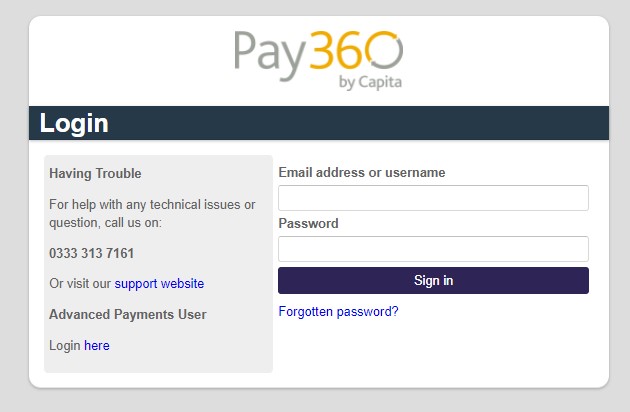The height and width of the screenshot is (412, 630).
Task: Click the "by Capita" logo text
Action: (x=370, y=82)
